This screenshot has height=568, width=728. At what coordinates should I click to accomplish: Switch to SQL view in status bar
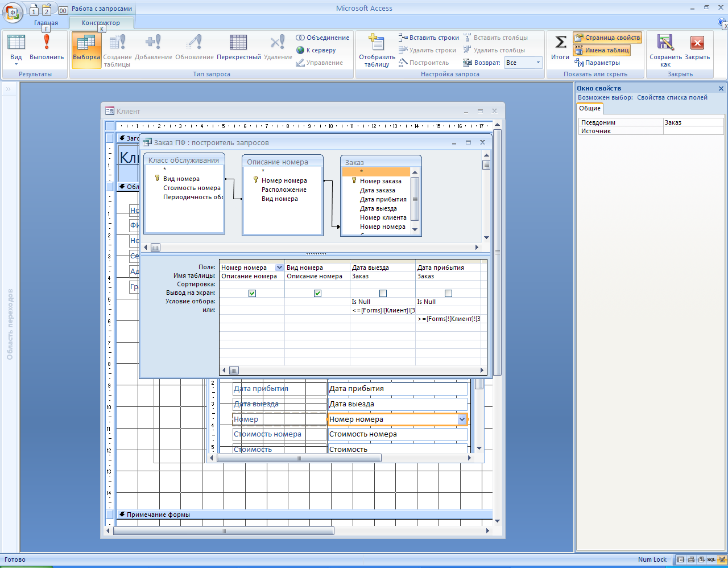click(x=712, y=559)
